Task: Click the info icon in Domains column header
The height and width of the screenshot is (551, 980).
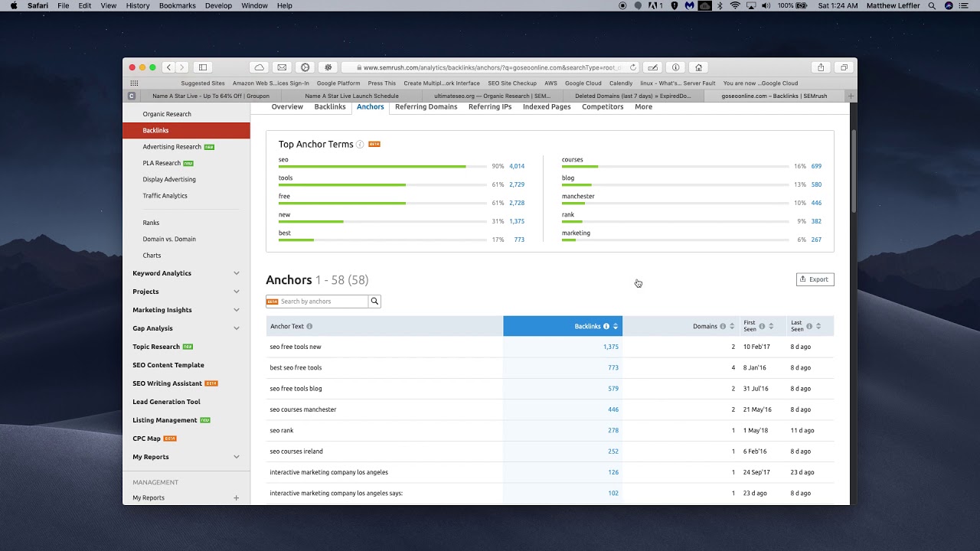Action: click(723, 326)
